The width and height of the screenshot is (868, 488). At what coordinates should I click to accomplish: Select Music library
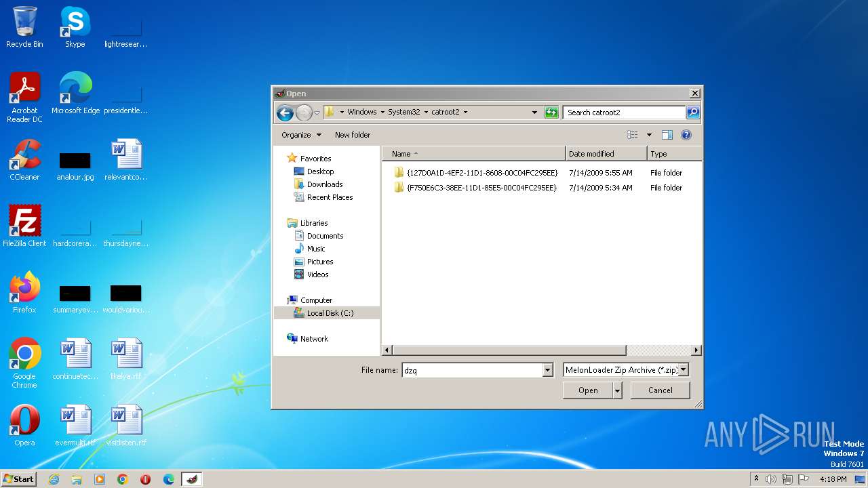click(x=316, y=249)
